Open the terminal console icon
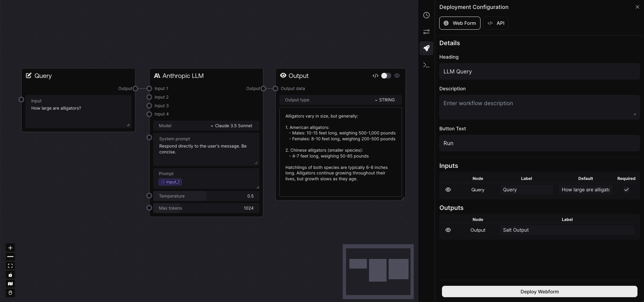Viewport: 644px width, 302px height. pos(426,65)
